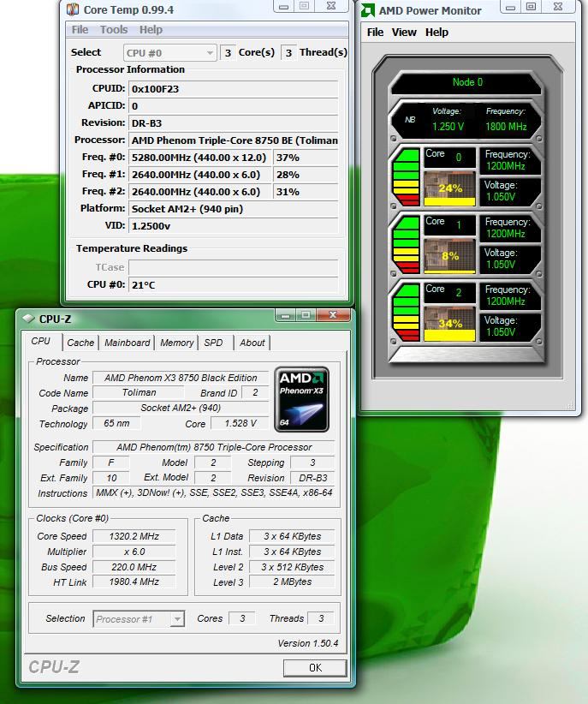Image resolution: width=588 pixels, height=704 pixels.
Task: Click Core 2 chip image showing 34%
Action: coord(449,324)
